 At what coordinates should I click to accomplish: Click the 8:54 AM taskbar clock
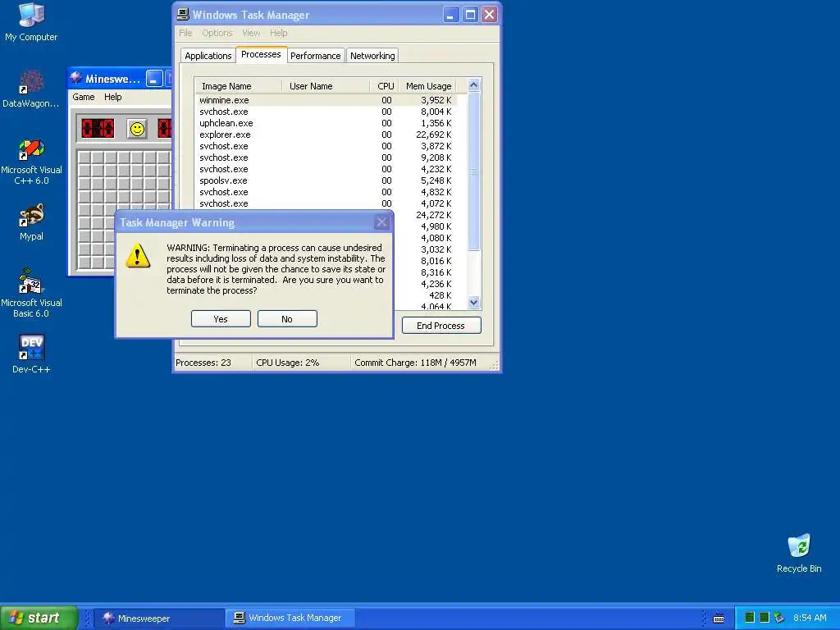pos(810,619)
